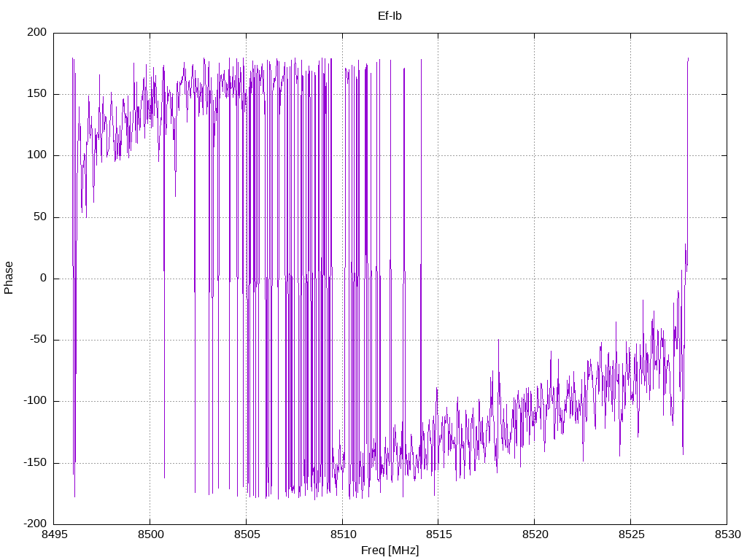Click the y-axis tick label 200

[x=37, y=32]
